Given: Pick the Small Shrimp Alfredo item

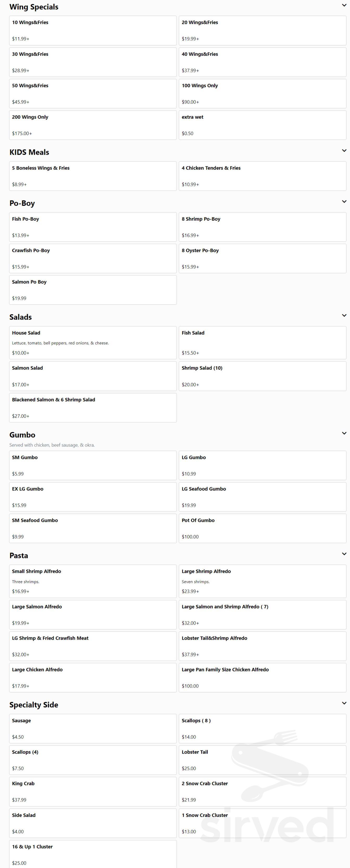Looking at the screenshot, I should coord(93,581).
